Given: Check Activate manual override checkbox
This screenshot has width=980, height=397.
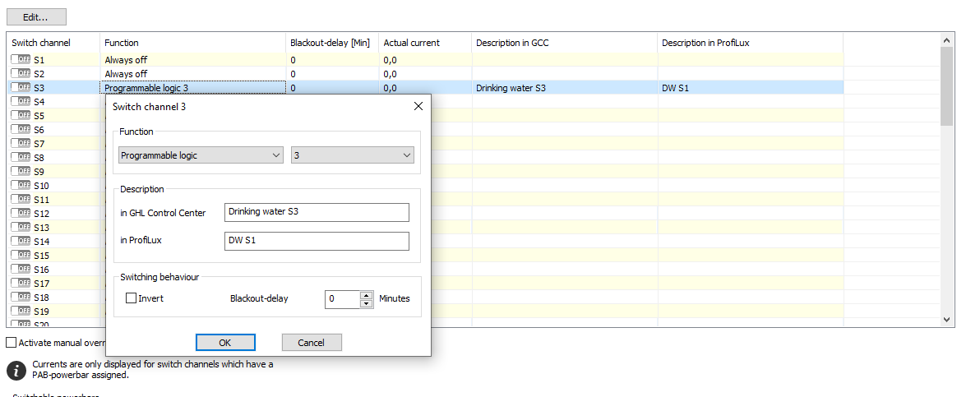Looking at the screenshot, I should click(x=12, y=343).
